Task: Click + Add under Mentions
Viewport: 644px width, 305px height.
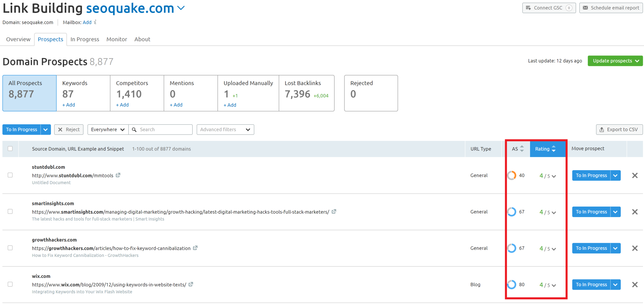Action: [176, 105]
